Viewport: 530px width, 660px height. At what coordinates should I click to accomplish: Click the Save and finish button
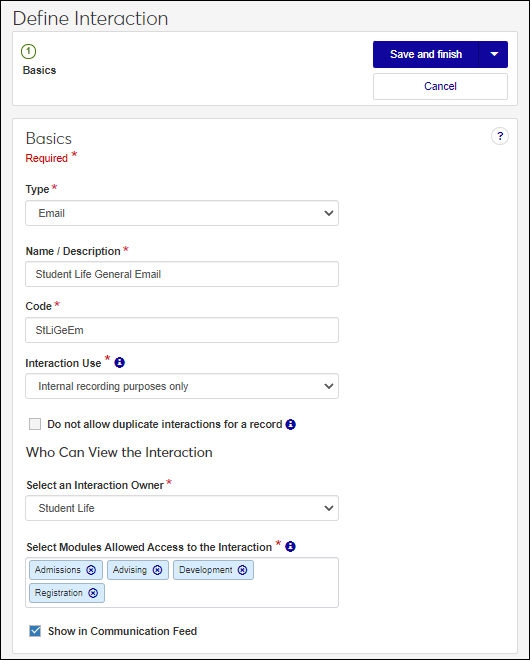(x=426, y=54)
